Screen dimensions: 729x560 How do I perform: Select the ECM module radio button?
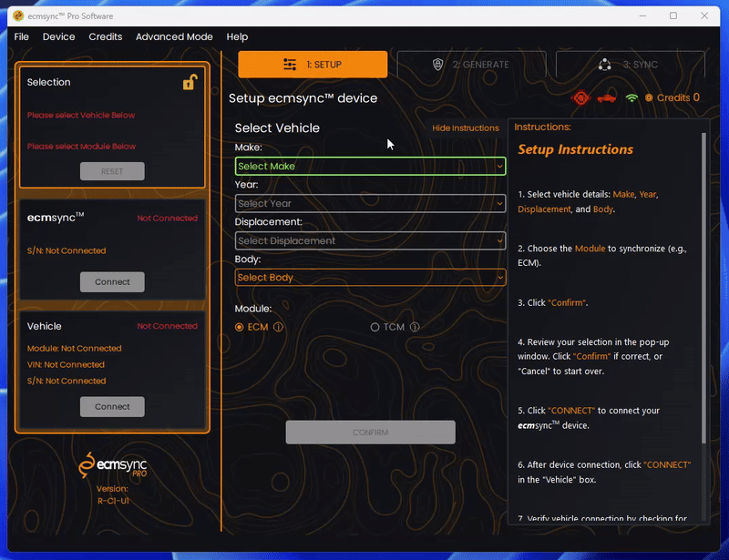tap(239, 327)
